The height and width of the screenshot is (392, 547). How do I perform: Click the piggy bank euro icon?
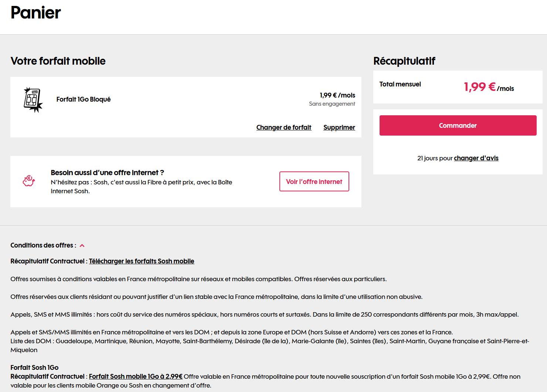click(29, 181)
